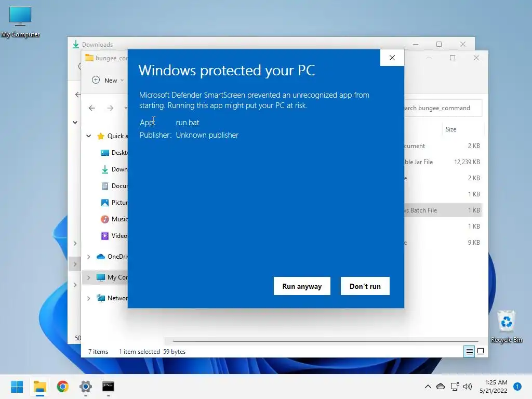Click the horizontal scrollbar in file list
532x399 pixels.
[325, 341]
